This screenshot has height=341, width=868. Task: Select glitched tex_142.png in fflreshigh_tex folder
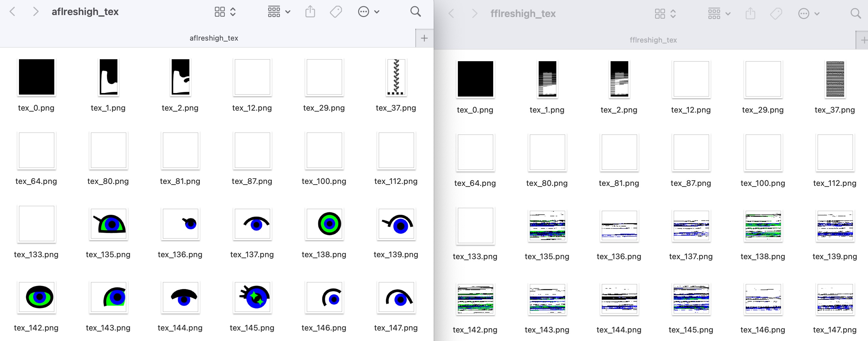pos(475,299)
